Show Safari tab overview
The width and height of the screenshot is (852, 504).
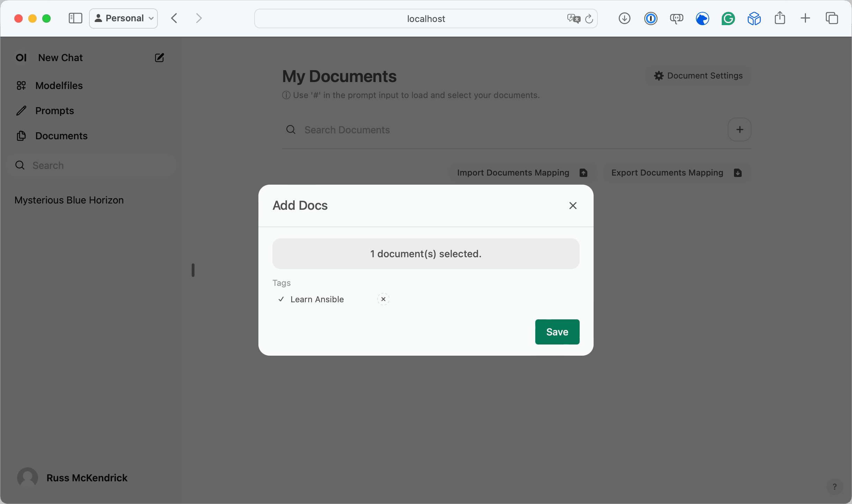coord(831,18)
